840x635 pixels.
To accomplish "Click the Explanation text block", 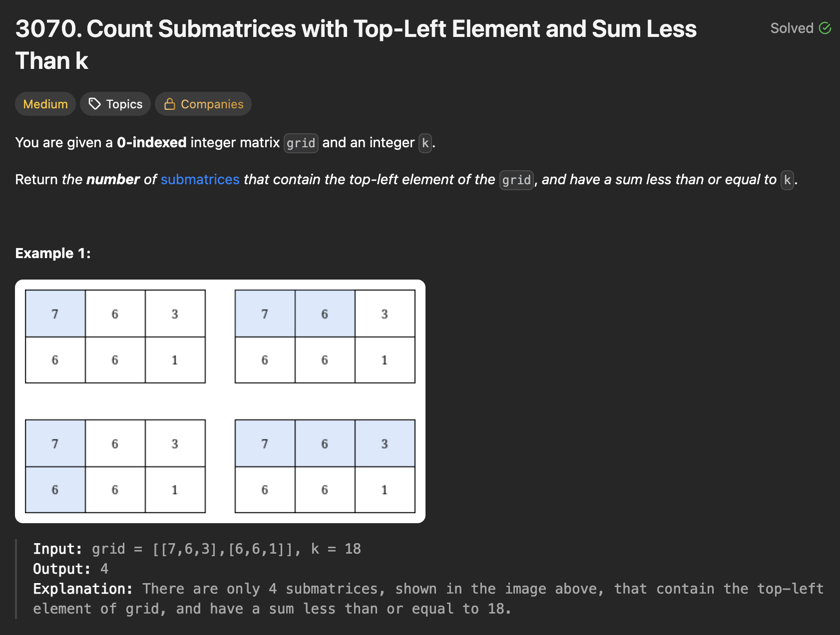I will [x=428, y=599].
